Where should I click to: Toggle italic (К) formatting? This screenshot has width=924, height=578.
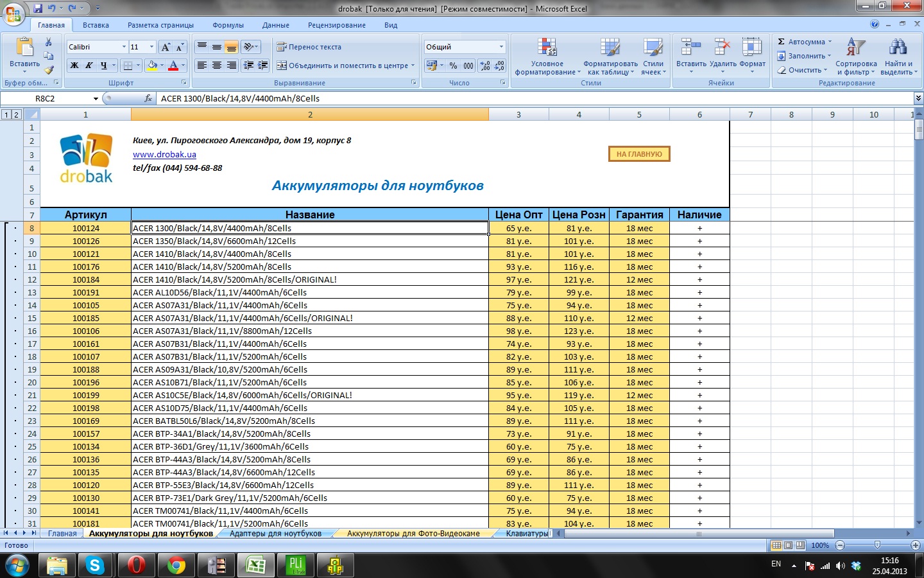[x=89, y=66]
